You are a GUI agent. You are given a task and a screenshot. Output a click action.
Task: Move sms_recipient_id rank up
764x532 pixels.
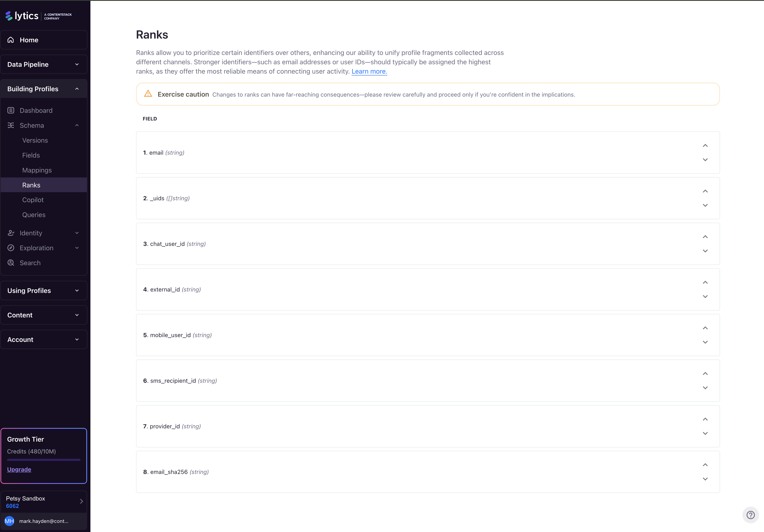point(705,374)
